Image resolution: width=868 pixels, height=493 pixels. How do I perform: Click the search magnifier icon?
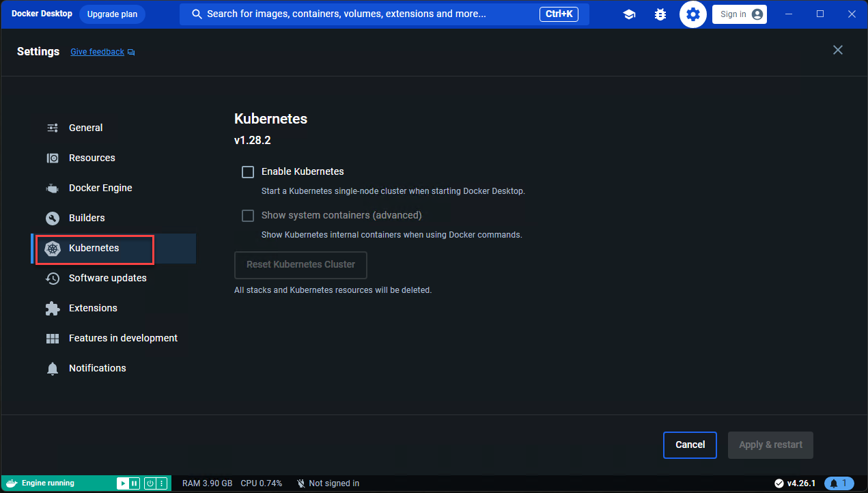pyautogui.click(x=197, y=14)
